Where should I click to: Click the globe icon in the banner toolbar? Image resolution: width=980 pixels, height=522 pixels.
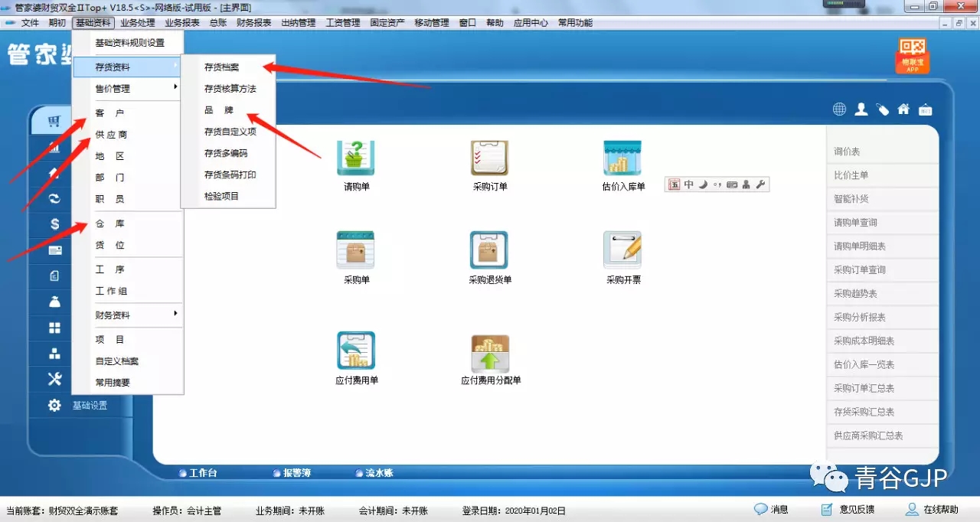point(838,109)
